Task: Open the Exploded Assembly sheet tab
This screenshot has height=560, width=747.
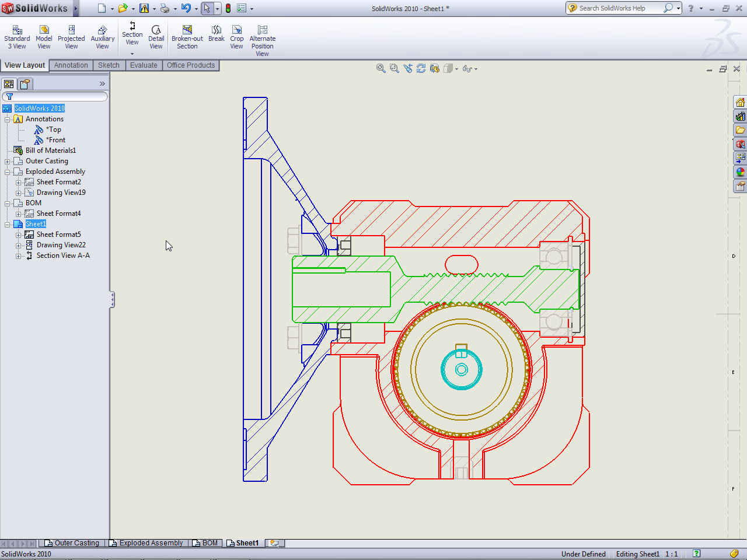Action: 151,543
